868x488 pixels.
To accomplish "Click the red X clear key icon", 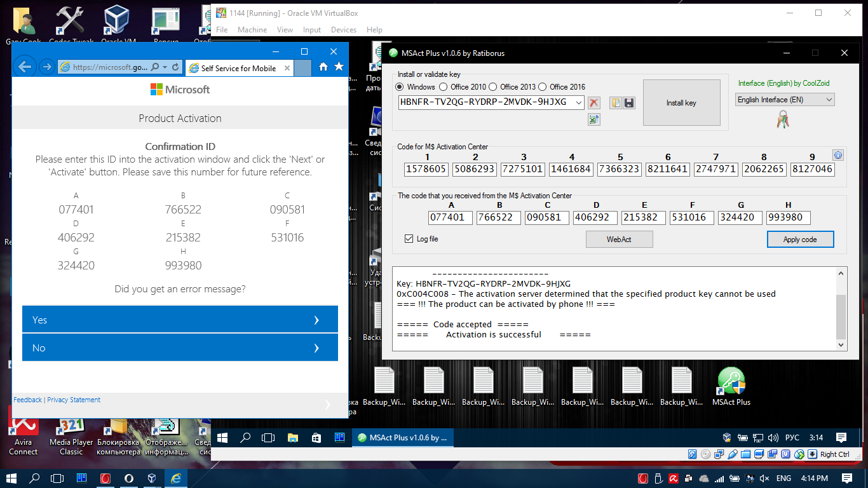I will 594,103.
